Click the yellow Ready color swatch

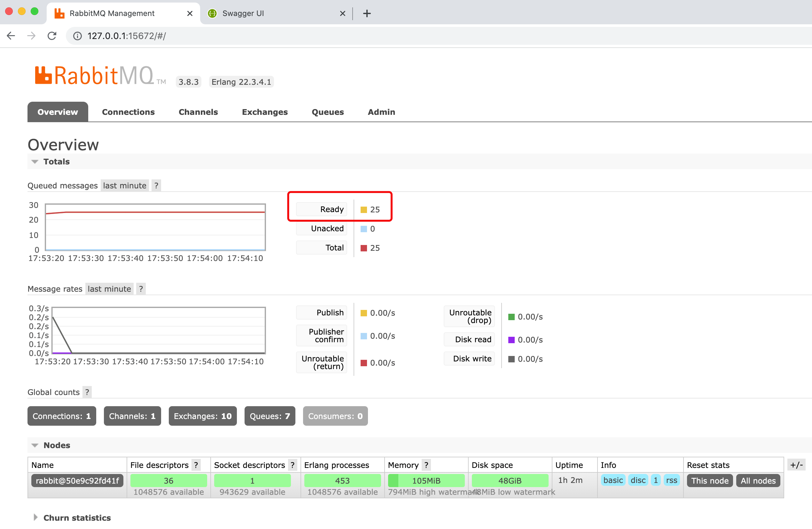pos(364,210)
